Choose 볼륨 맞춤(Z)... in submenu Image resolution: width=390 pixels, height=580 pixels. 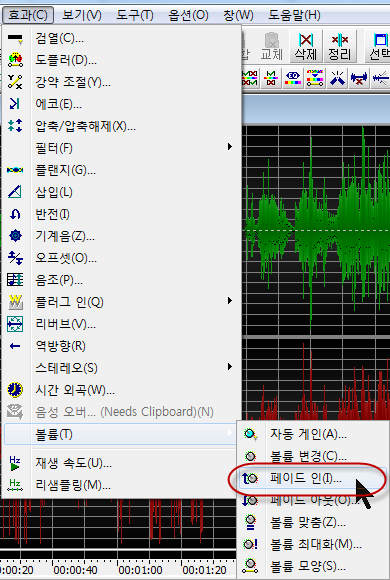tap(314, 522)
